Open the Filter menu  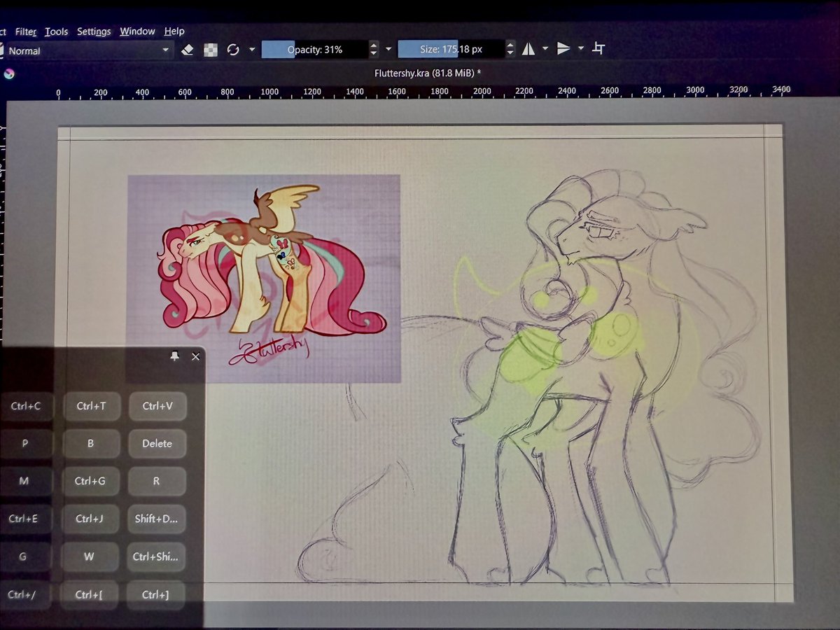coord(26,31)
